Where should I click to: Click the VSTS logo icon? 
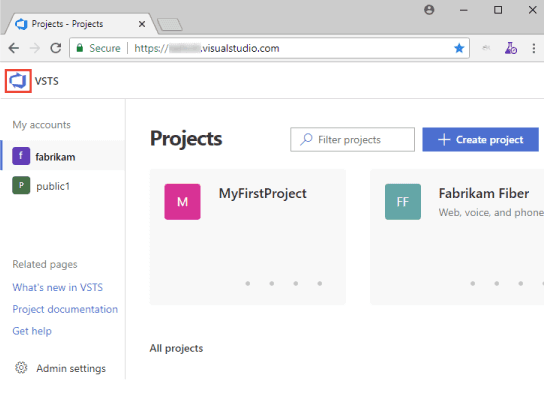pyautogui.click(x=18, y=81)
